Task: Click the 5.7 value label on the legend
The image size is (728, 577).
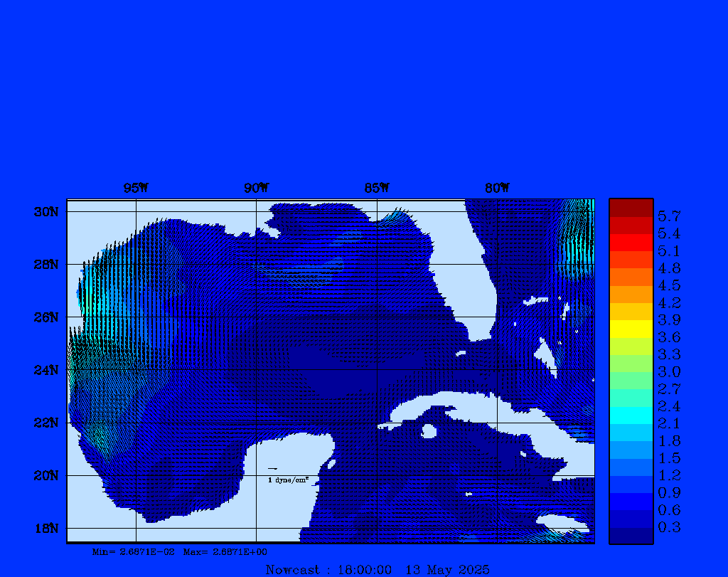Action: [669, 216]
